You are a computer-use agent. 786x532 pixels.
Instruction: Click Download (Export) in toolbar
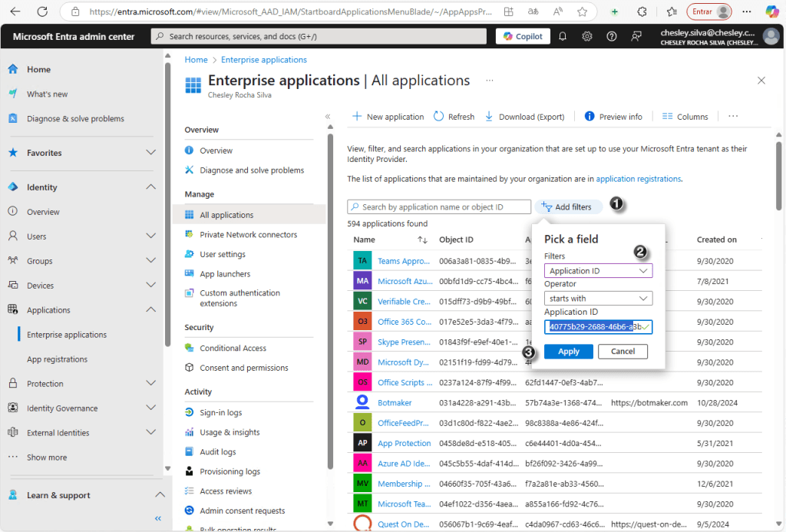point(524,117)
